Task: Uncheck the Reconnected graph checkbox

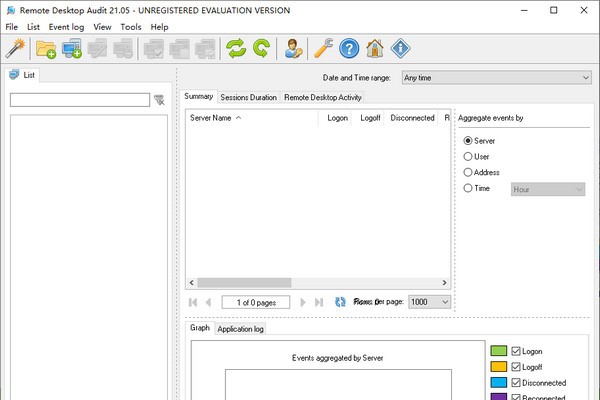Action: click(x=516, y=397)
